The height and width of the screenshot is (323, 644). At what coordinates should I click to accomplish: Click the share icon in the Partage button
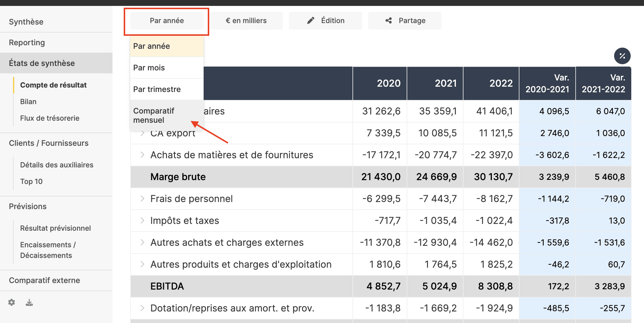(389, 20)
